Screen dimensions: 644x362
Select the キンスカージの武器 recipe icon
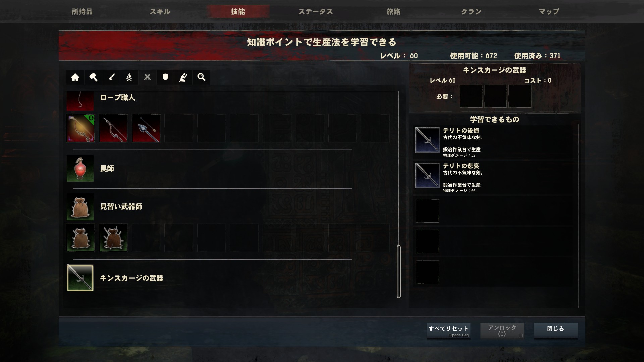tap(80, 278)
